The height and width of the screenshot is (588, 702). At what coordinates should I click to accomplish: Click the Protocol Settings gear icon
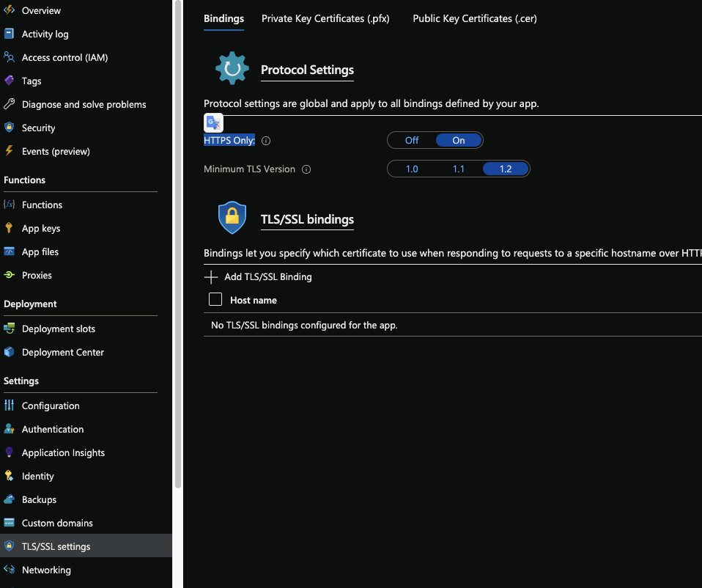point(232,68)
